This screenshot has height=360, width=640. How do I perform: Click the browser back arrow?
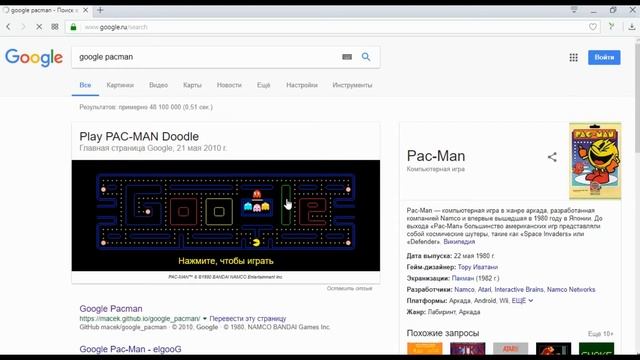[9, 27]
